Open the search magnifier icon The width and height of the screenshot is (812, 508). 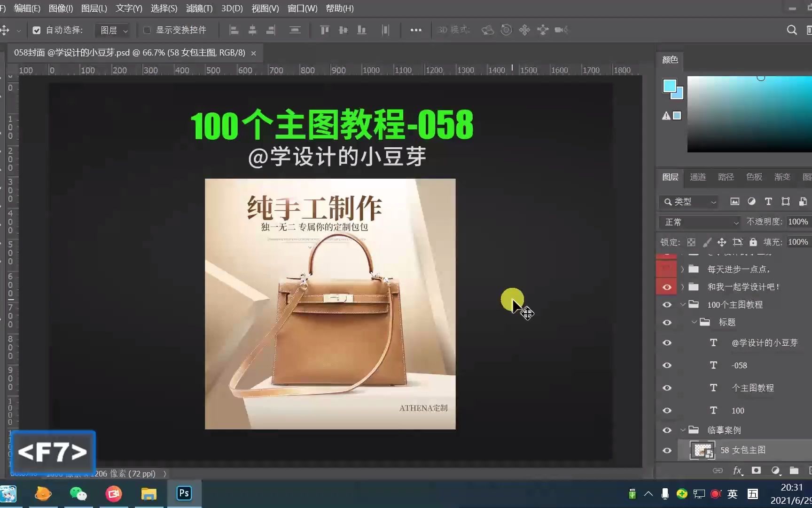click(x=792, y=30)
